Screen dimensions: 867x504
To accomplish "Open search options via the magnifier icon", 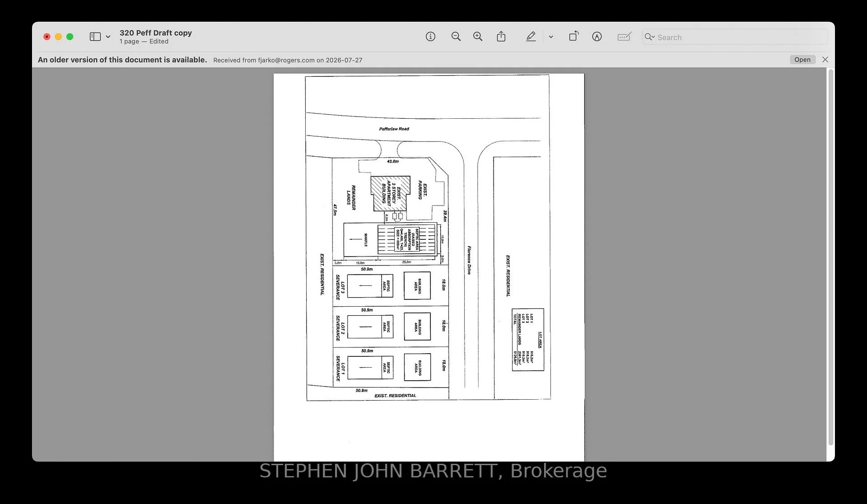I will pyautogui.click(x=649, y=37).
